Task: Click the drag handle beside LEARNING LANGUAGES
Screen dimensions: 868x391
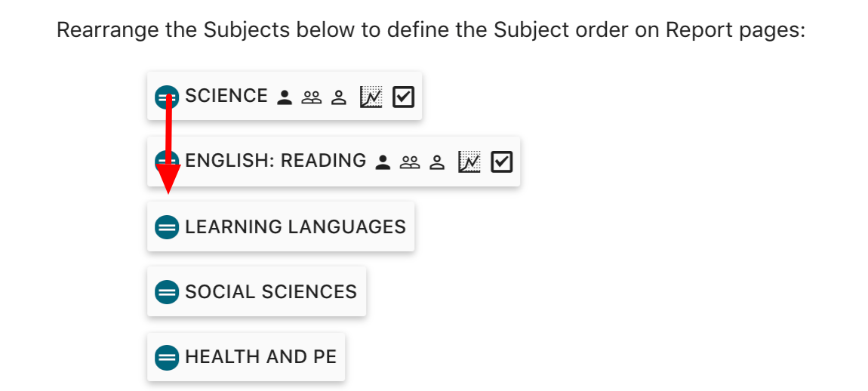Action: point(166,226)
